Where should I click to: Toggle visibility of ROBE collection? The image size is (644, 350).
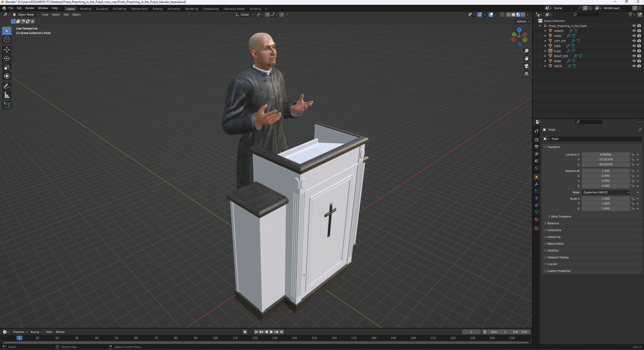634,61
